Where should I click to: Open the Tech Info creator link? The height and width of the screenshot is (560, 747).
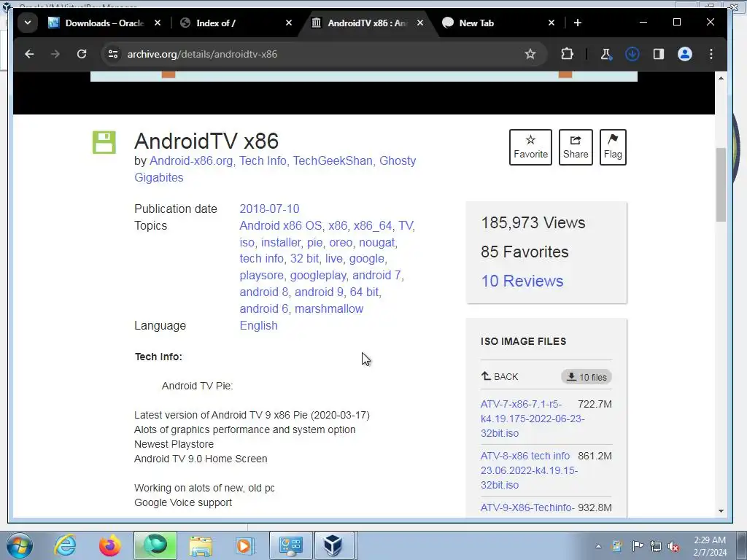(263, 161)
